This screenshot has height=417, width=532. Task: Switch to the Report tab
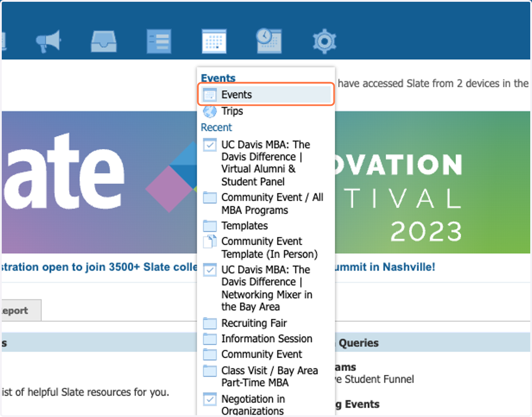[x=21, y=310]
